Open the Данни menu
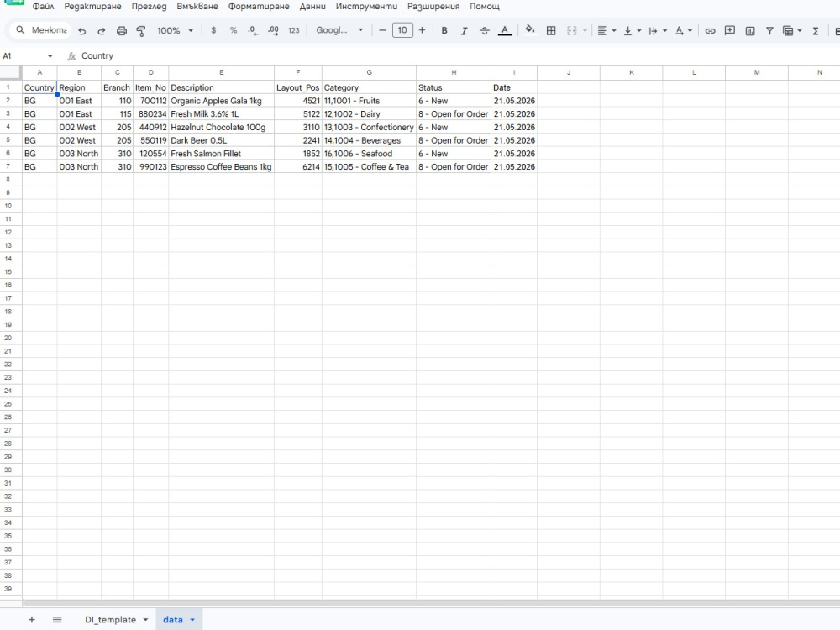The width and height of the screenshot is (840, 630). (312, 7)
